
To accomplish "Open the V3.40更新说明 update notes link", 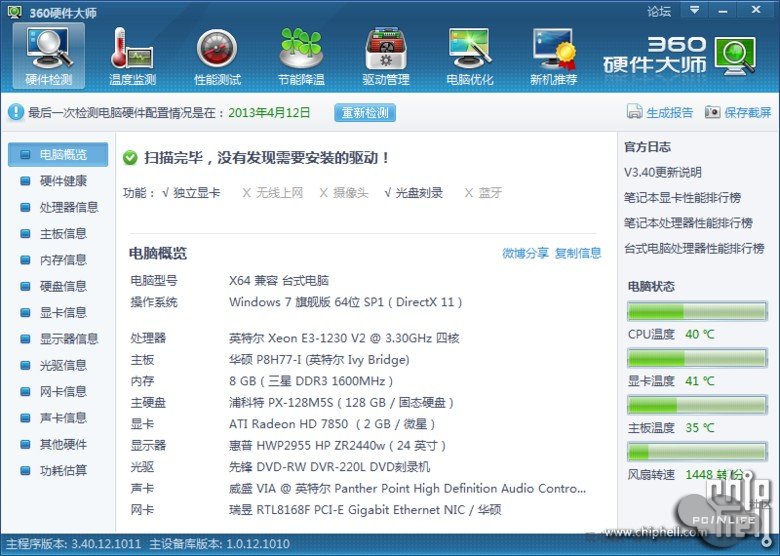I will coord(663,172).
